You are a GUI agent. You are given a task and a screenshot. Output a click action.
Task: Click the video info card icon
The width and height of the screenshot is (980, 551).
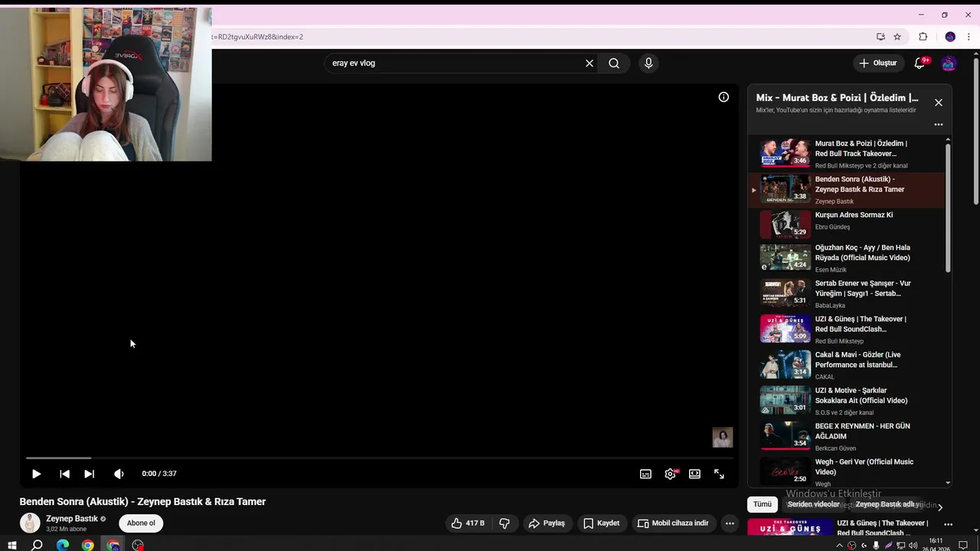pyautogui.click(x=724, y=97)
